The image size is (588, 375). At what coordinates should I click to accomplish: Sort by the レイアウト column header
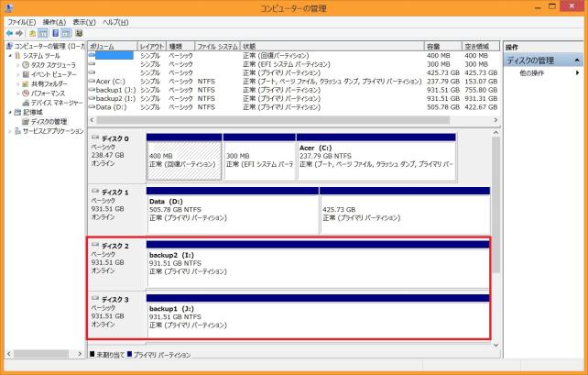coord(152,47)
